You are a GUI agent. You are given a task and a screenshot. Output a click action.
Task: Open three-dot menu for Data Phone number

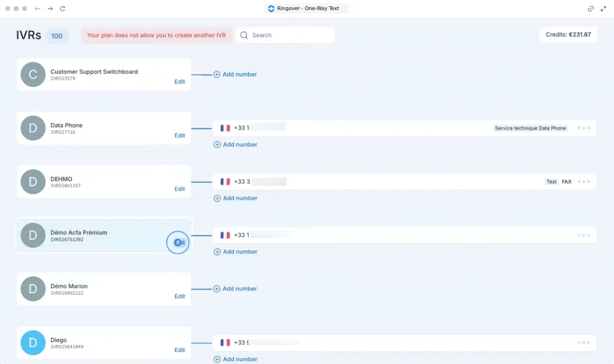(584, 128)
